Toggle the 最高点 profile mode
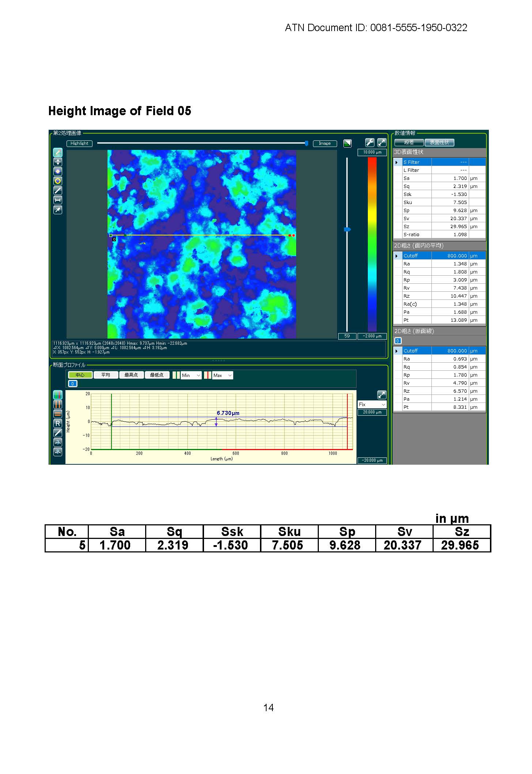The width and height of the screenshot is (532, 774). 131,375
